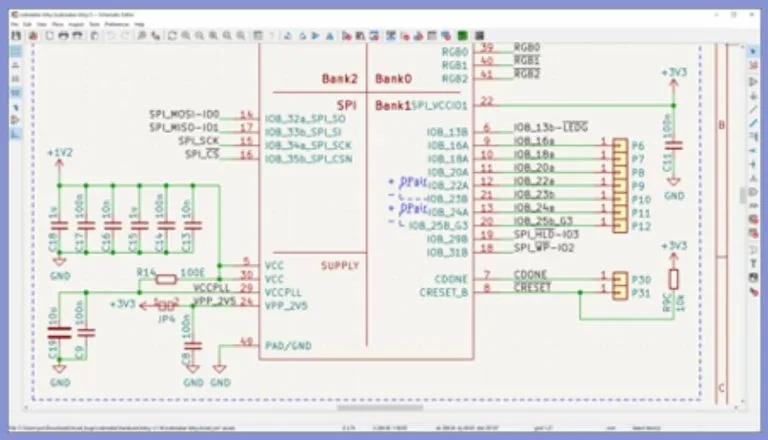Click the Annotate schematic symbols icon

(391, 36)
